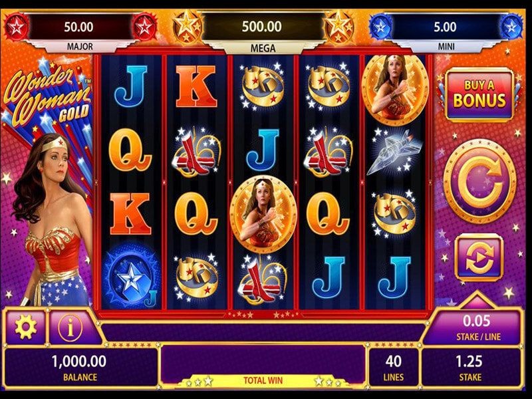The height and width of the screenshot is (399, 532).
Task: Click the 40 Lines panel
Action: coord(393,367)
